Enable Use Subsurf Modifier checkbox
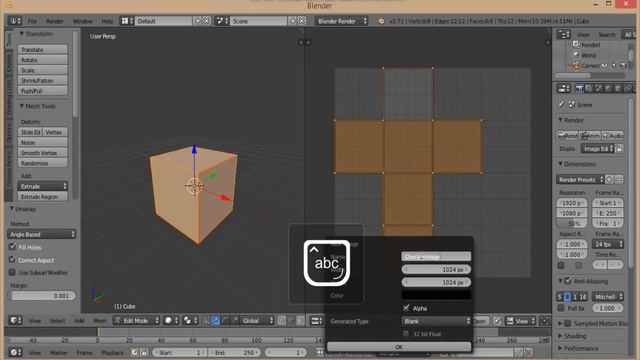640x360 pixels. (x=12, y=272)
